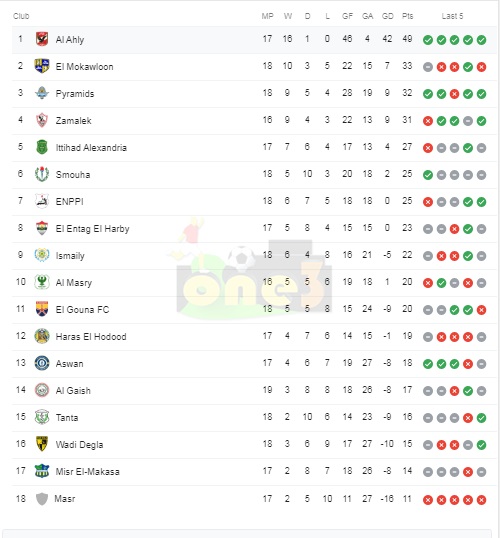Click the El Mokawloon club logo
The width and height of the screenshot is (500, 538).
pyautogui.click(x=42, y=66)
